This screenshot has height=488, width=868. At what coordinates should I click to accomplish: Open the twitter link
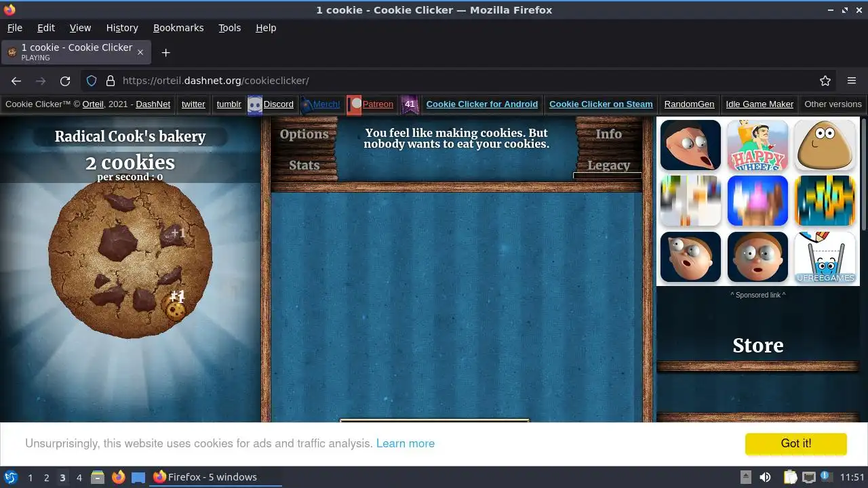[193, 104]
